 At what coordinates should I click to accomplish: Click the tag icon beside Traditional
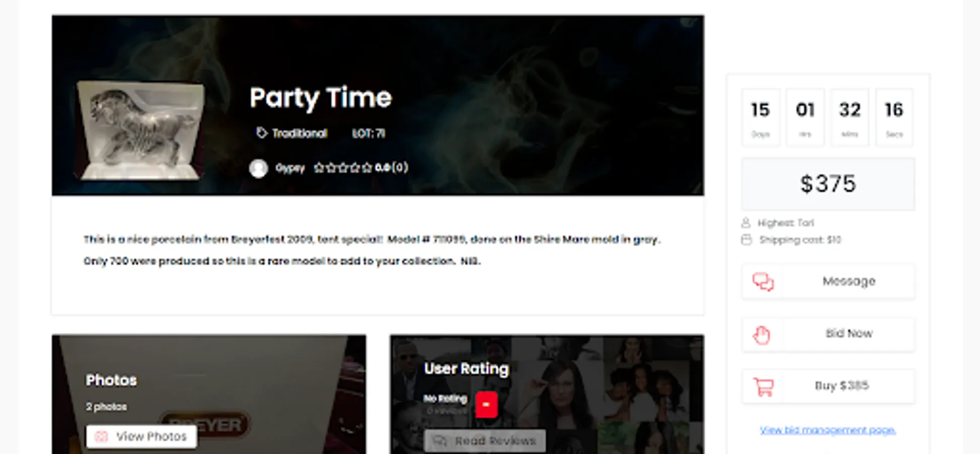261,133
